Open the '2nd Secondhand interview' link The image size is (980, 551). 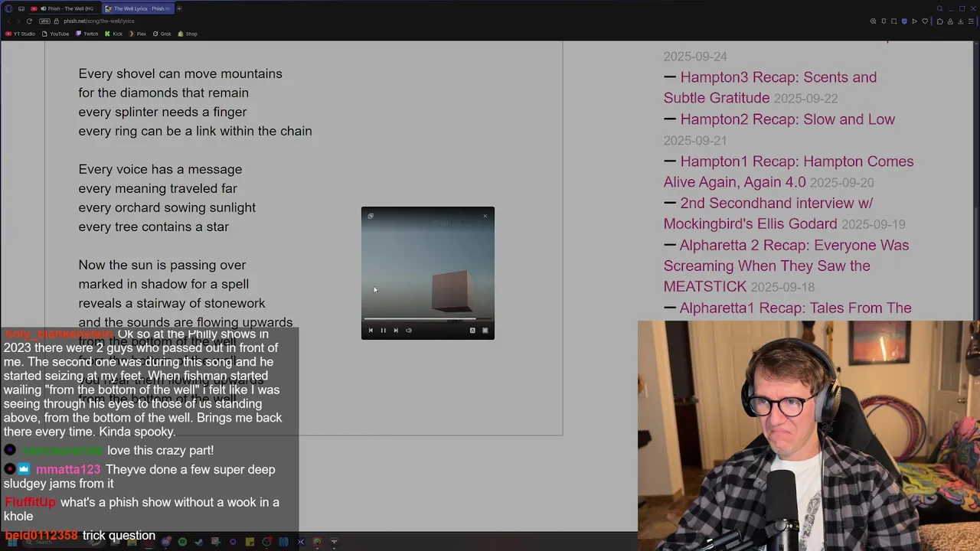[x=768, y=214]
